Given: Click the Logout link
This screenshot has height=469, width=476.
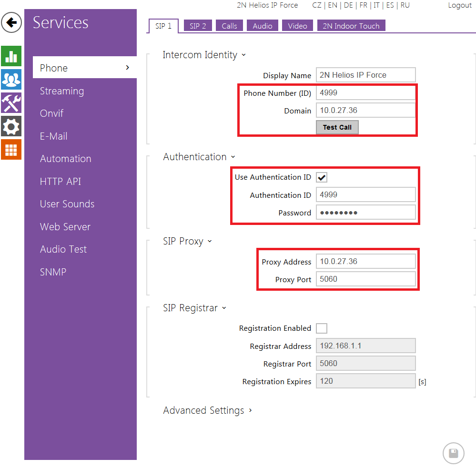Looking at the screenshot, I should [x=460, y=5].
